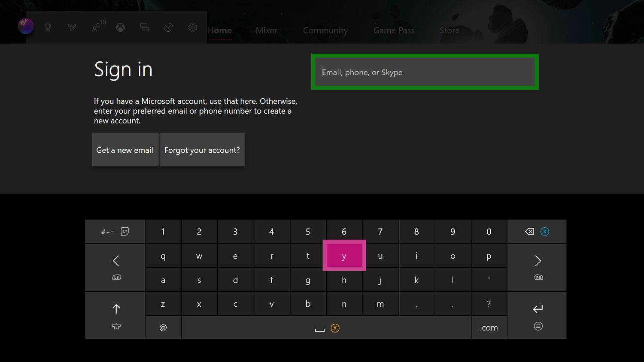
Task: Open the Xbox home logo icon
Action: (121, 28)
